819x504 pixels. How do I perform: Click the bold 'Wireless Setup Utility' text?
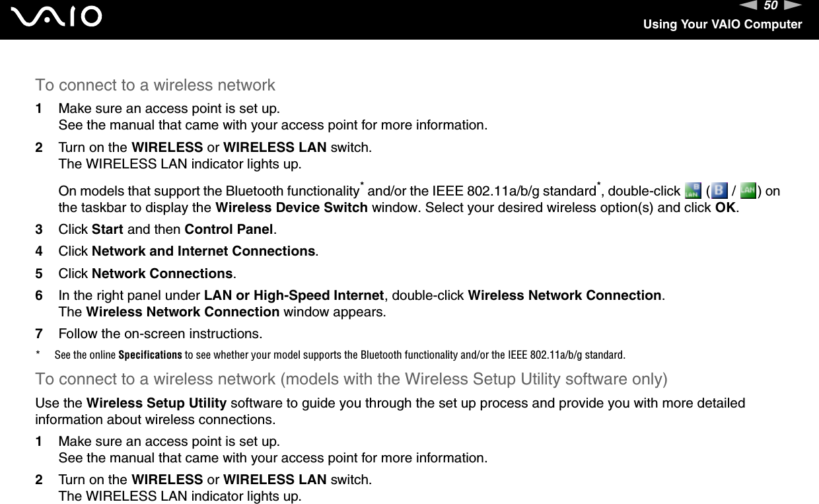(x=157, y=404)
